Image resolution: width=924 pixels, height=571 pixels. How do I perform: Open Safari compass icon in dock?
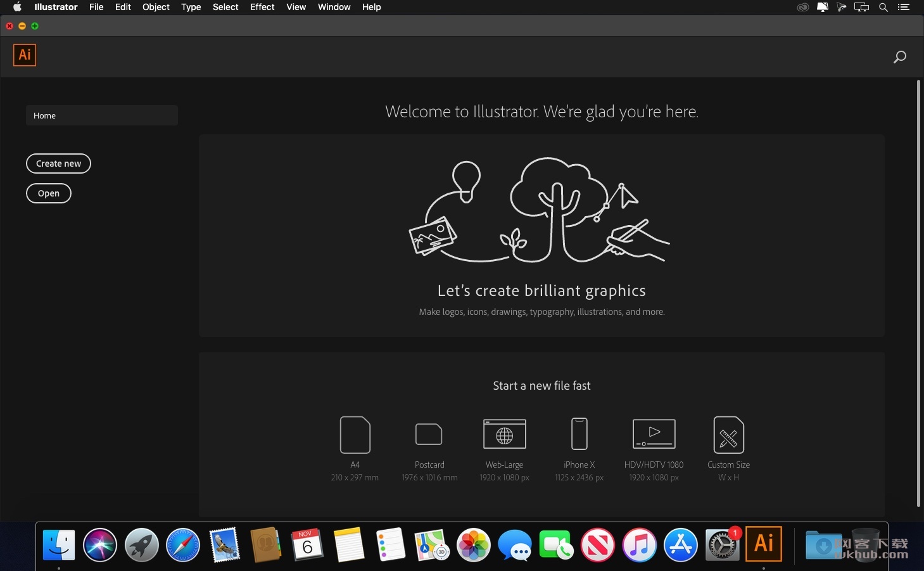[183, 545]
